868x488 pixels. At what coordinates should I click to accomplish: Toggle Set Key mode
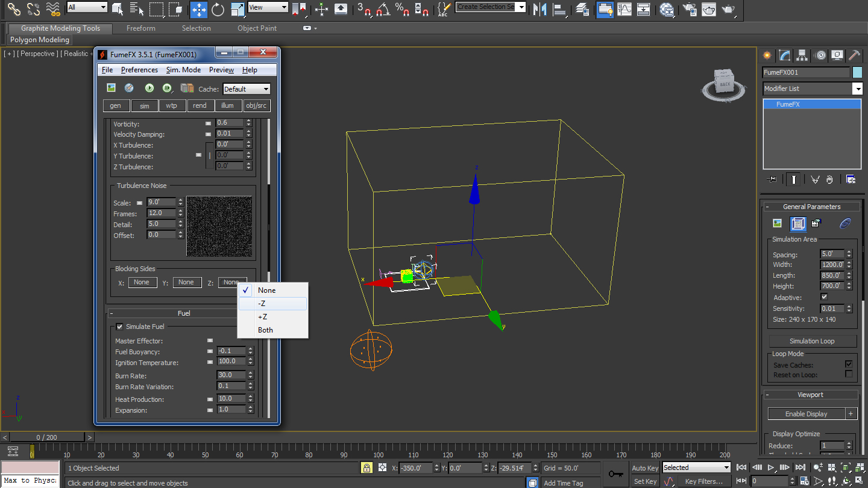(644, 481)
